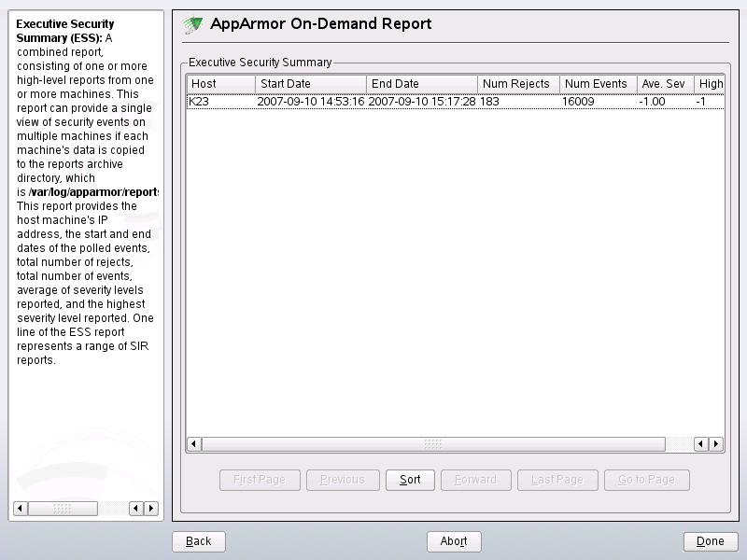747x560 pixels.
Task: Click the Num Events column header
Action: 597,84
